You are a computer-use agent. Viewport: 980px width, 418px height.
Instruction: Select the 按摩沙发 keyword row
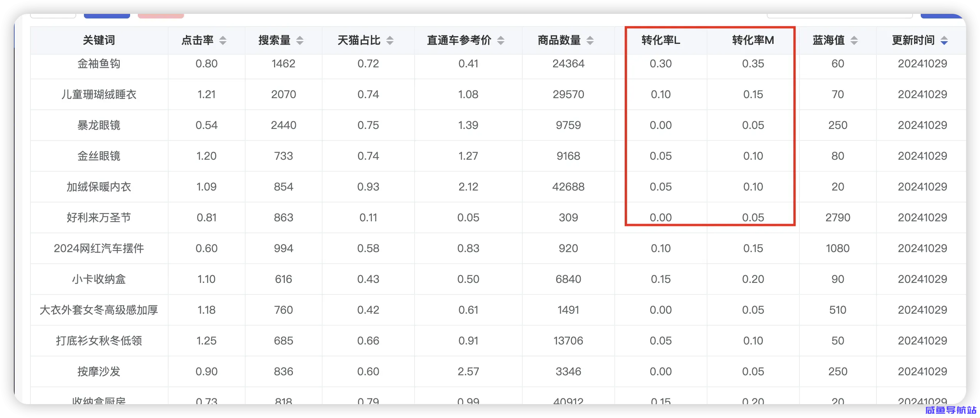pos(99,371)
